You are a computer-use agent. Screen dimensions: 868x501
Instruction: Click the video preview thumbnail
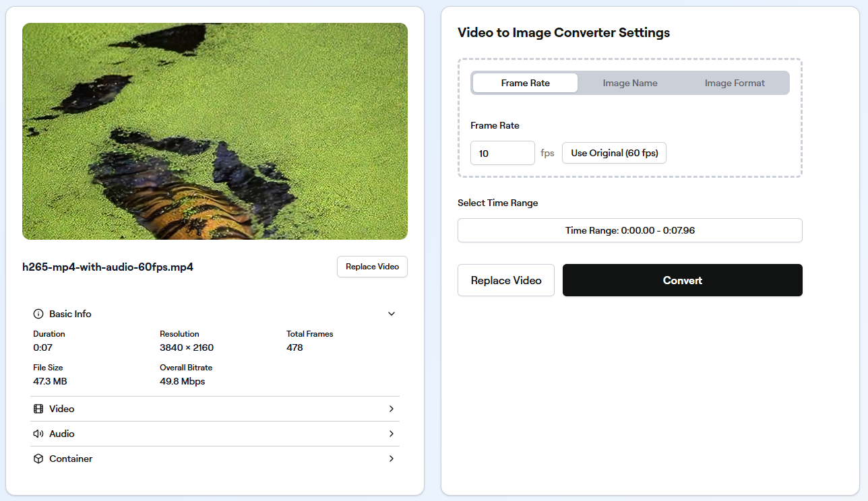215,131
